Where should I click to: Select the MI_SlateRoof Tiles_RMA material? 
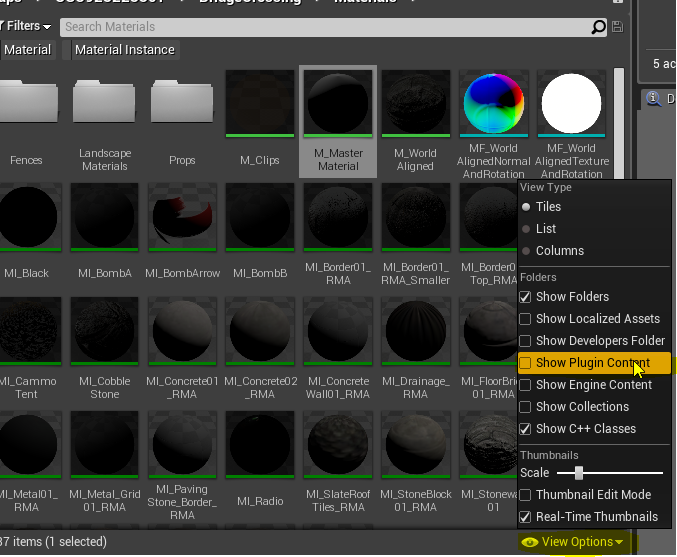point(338,445)
